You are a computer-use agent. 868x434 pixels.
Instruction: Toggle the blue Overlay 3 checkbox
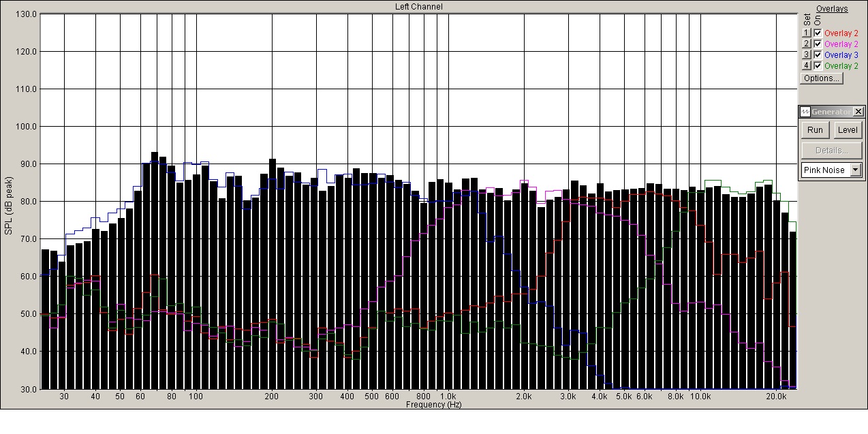[818, 55]
